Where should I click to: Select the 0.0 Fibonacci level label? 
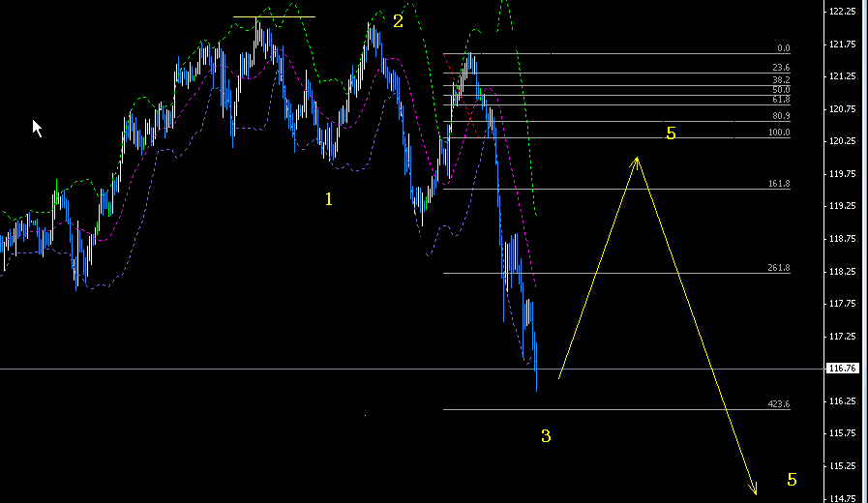click(x=783, y=48)
